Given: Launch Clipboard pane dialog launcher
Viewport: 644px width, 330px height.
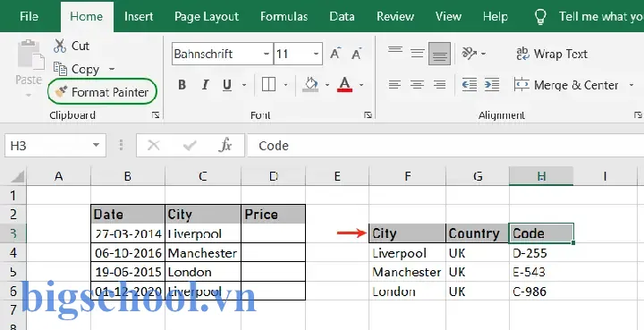Looking at the screenshot, I should click(156, 115).
